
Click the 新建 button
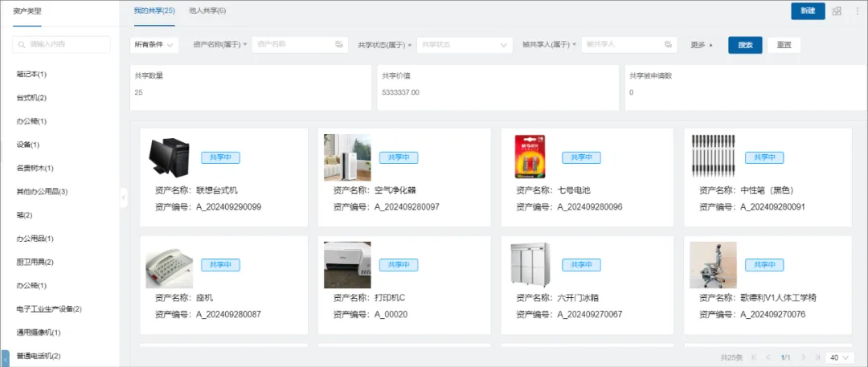coord(808,11)
